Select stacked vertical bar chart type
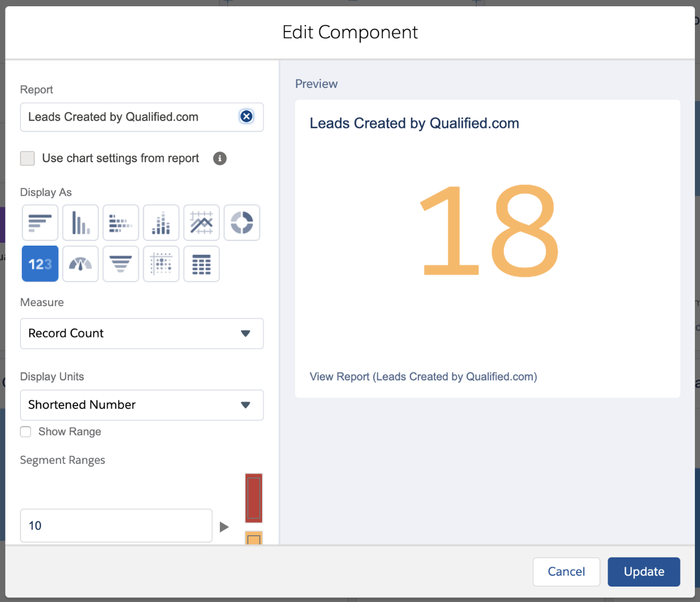This screenshot has width=700, height=602. 161,223
